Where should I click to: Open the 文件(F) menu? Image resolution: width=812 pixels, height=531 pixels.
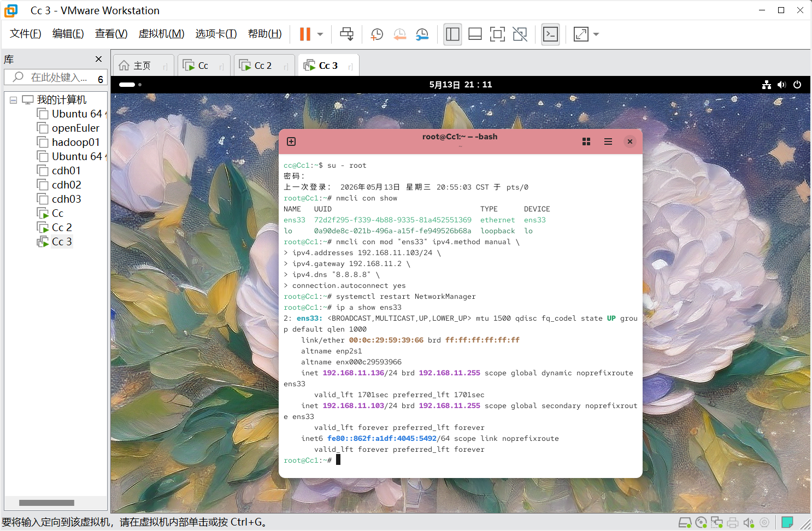tap(25, 34)
